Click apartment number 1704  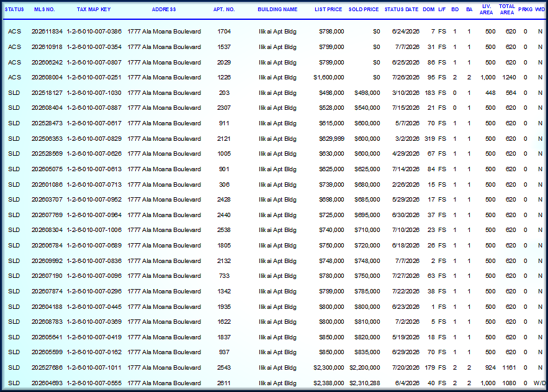point(224,32)
